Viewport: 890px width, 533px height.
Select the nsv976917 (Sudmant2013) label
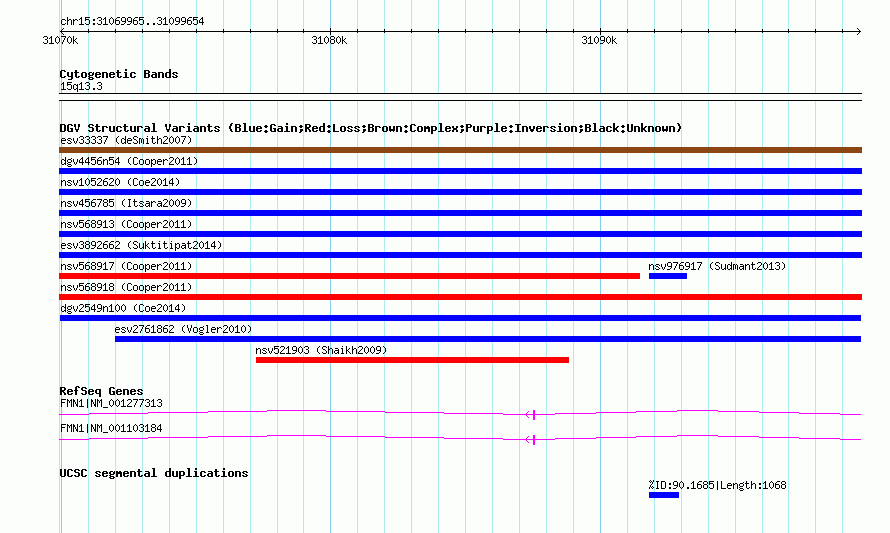pyautogui.click(x=717, y=266)
